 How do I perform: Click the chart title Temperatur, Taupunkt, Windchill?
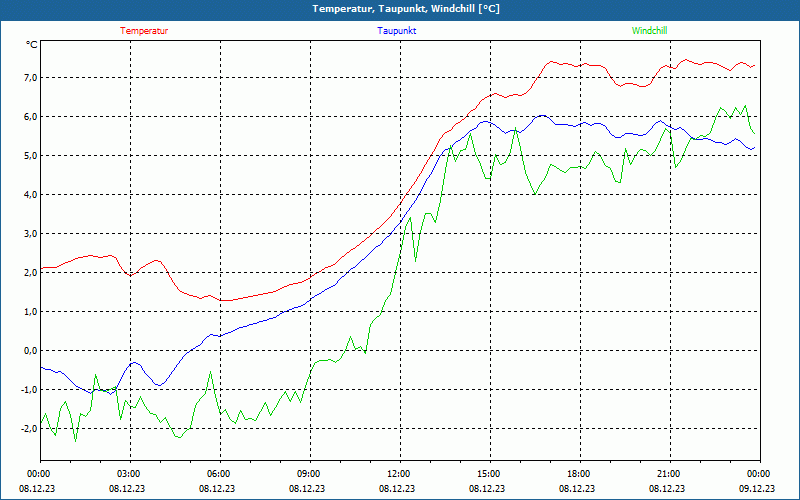[x=406, y=9]
